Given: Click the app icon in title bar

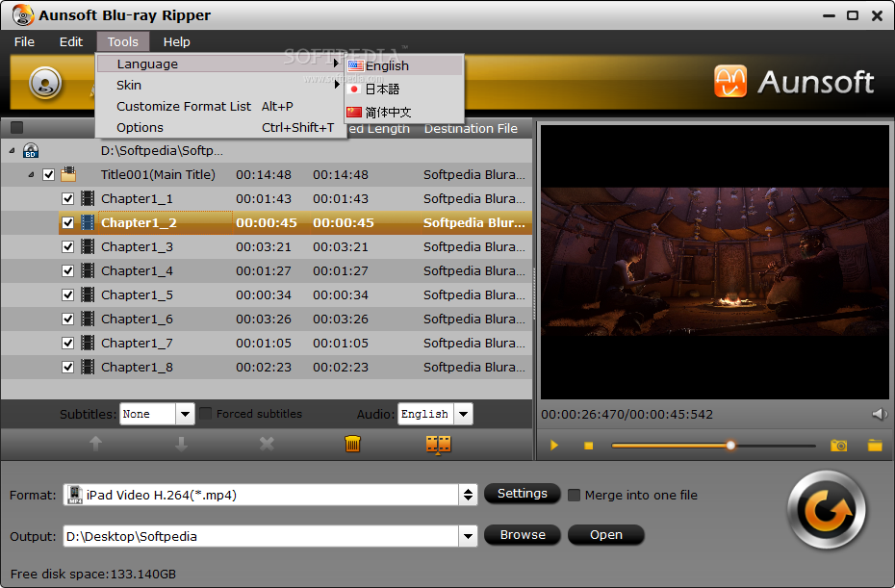Looking at the screenshot, I should (23, 14).
